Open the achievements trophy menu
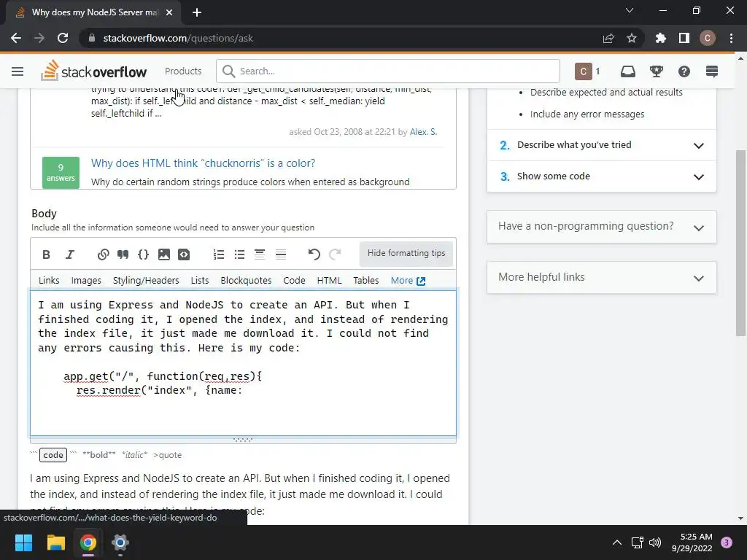This screenshot has height=560, width=747. click(x=657, y=71)
